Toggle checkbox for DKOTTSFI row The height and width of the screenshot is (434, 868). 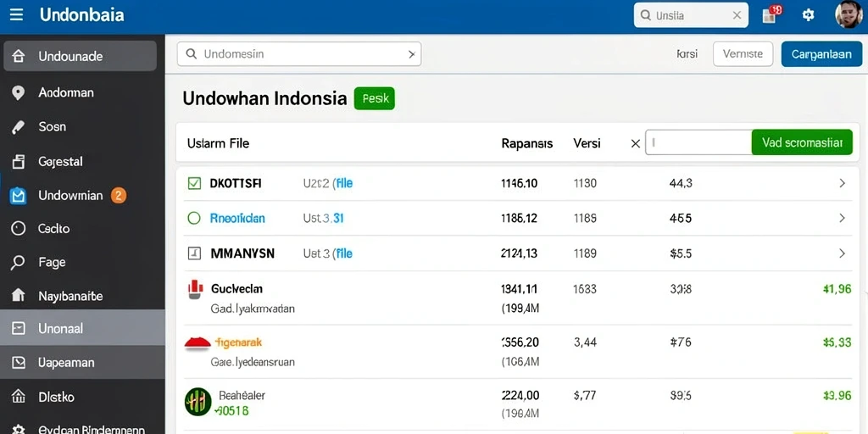[x=194, y=183]
